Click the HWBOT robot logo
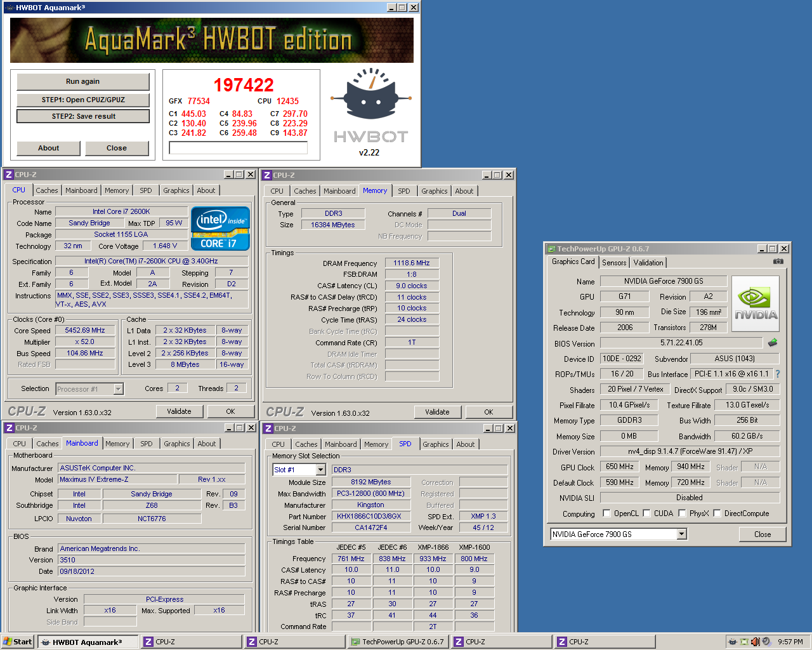The image size is (812, 650). pyautogui.click(x=370, y=95)
